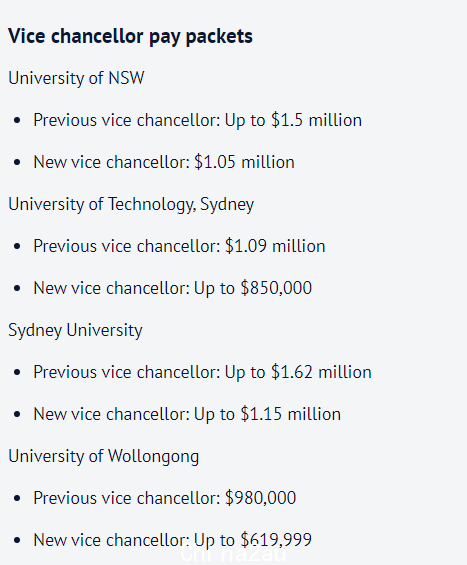The height and width of the screenshot is (565, 467).
Task: Click the bullet before $980,000 entry
Action: point(17,498)
